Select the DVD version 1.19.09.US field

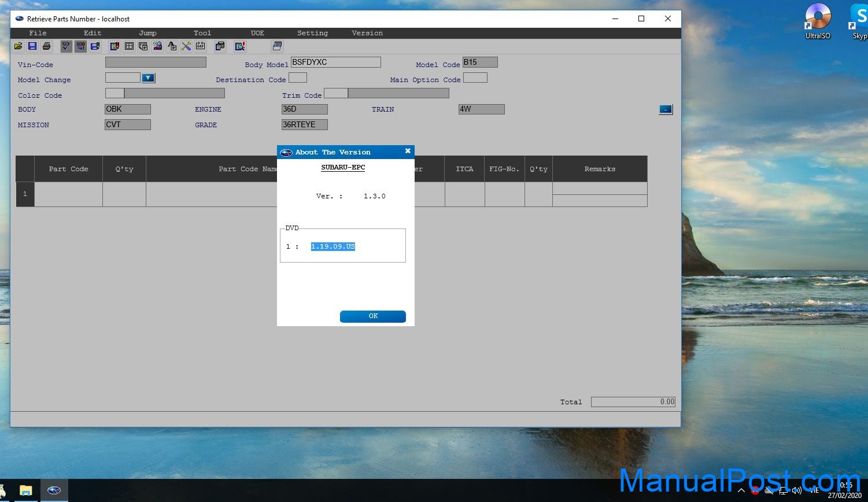[x=333, y=246]
